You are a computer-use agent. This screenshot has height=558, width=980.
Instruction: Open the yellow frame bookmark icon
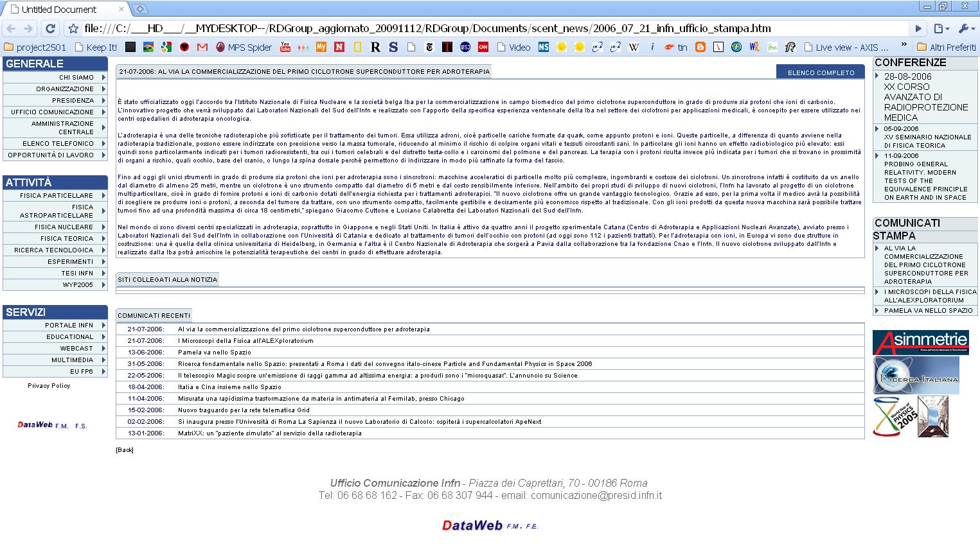point(357,47)
